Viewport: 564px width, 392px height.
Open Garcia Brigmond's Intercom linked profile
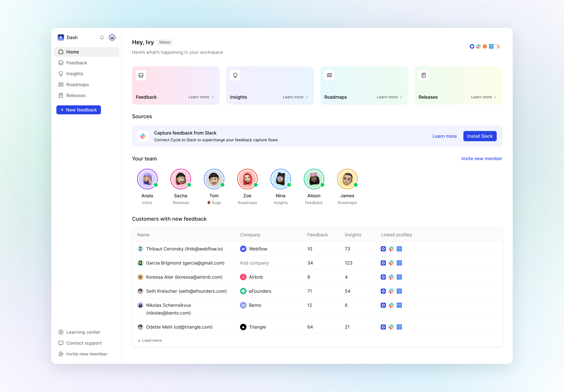[x=399, y=263]
